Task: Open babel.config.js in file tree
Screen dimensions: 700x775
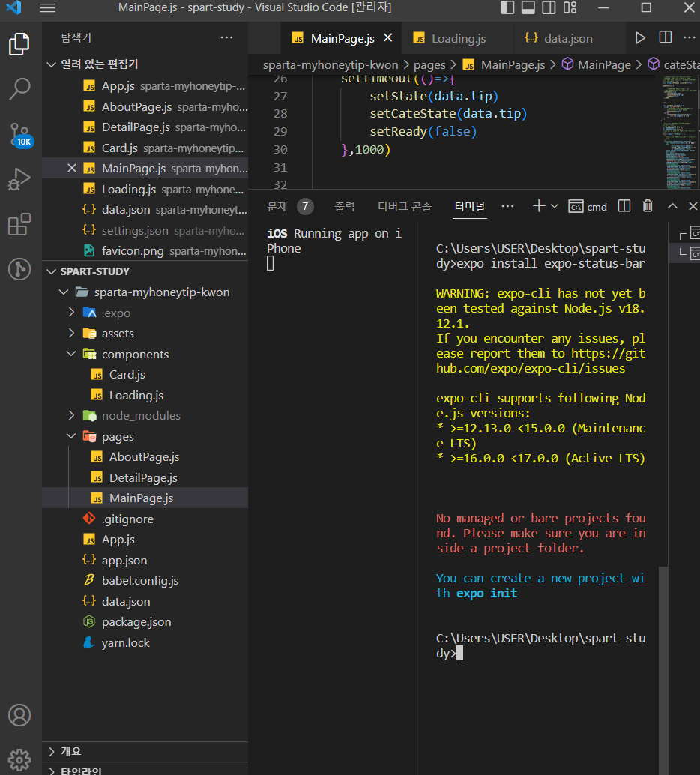Action: point(145,581)
